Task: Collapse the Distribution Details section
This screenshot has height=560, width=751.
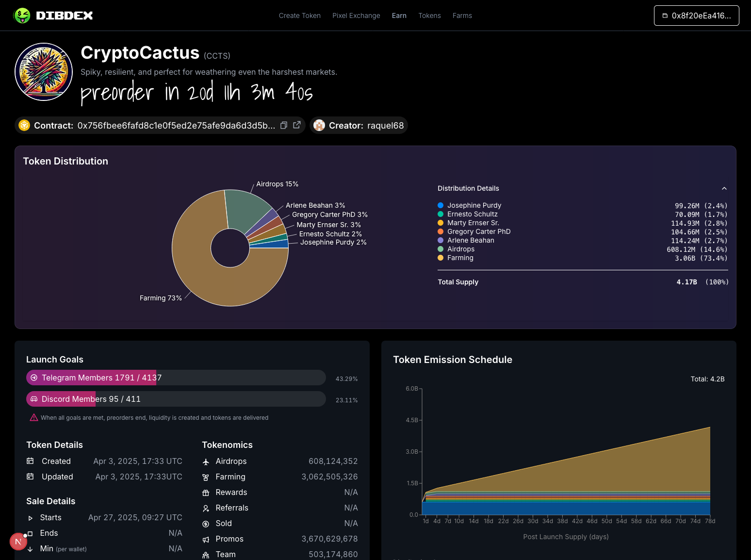Action: click(724, 188)
